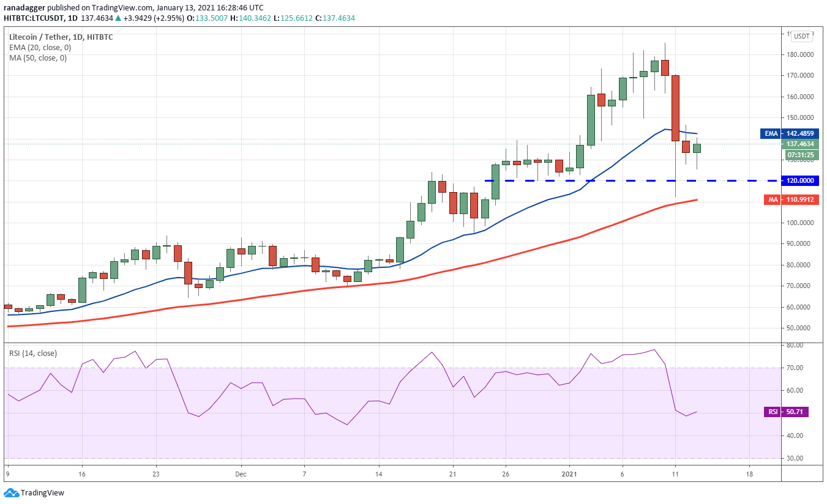Click the current price 137.4634 label

(802, 144)
